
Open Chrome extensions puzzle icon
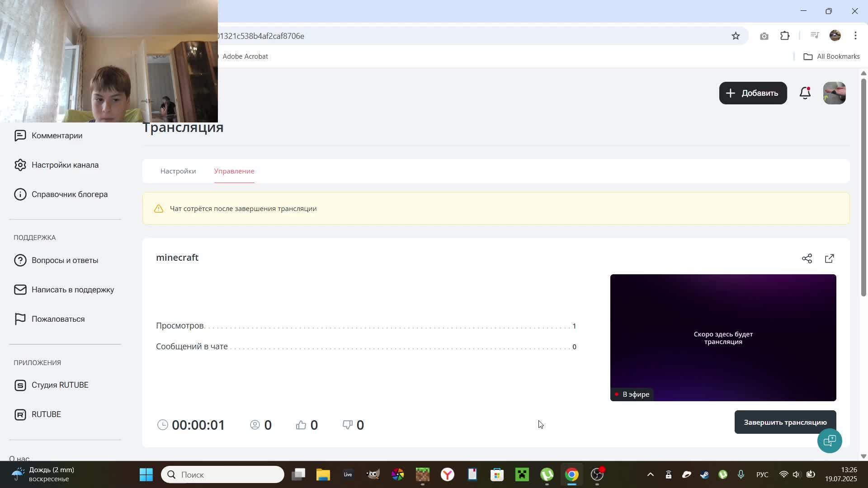click(785, 36)
